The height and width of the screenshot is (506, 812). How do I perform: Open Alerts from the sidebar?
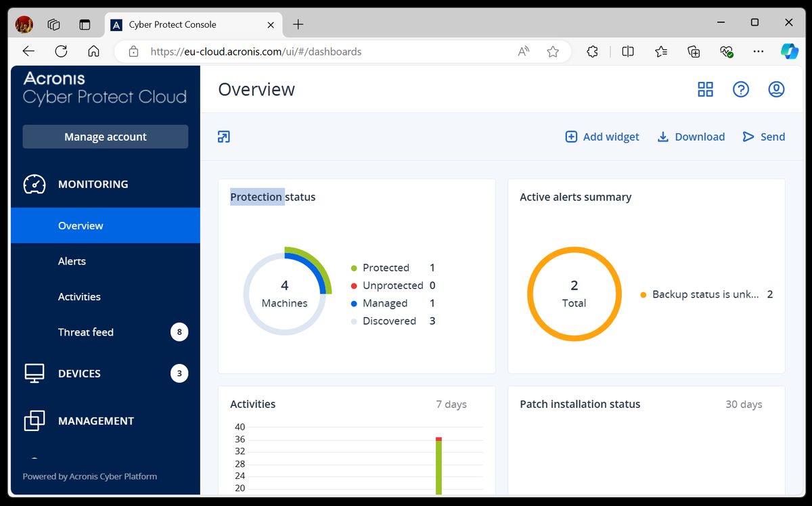pos(72,260)
